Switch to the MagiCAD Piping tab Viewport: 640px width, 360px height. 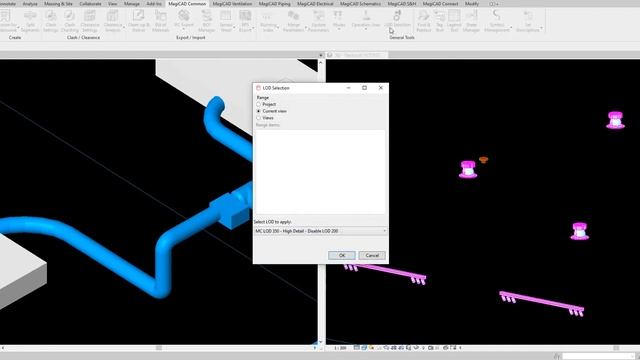275,4
